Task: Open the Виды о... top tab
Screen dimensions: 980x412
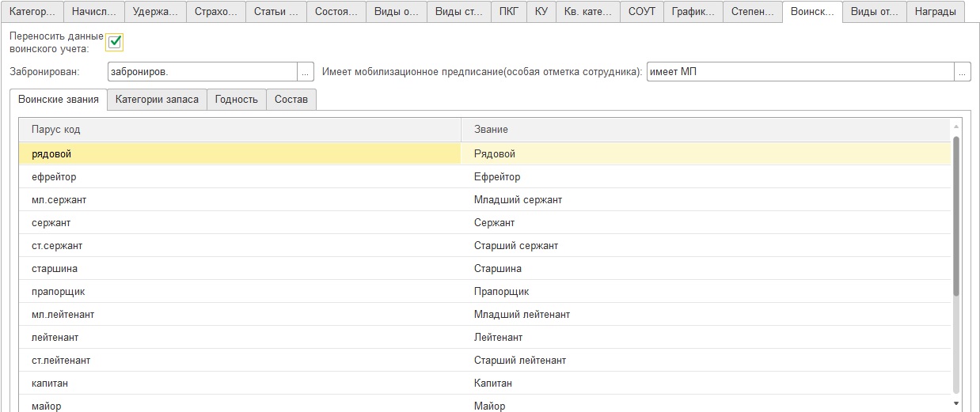Action: coord(397,12)
